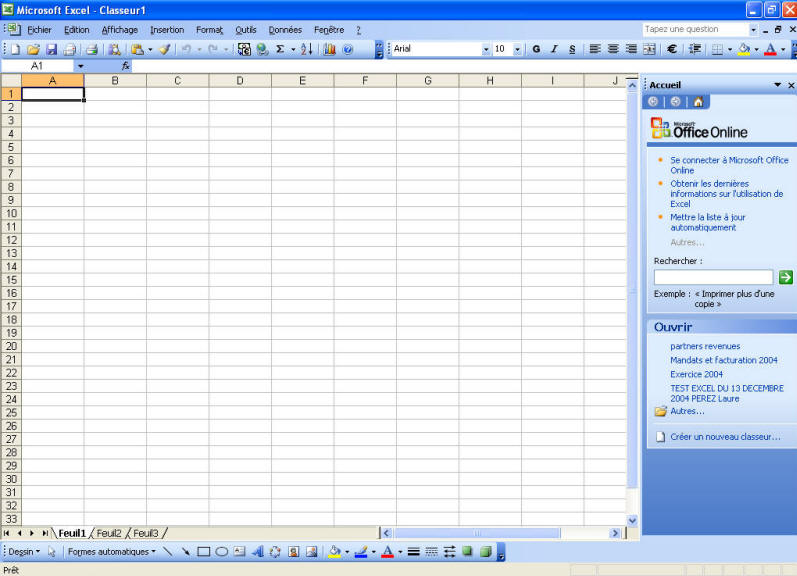Insert picture from file icon
Screen dimensions: 797x576
click(312, 552)
